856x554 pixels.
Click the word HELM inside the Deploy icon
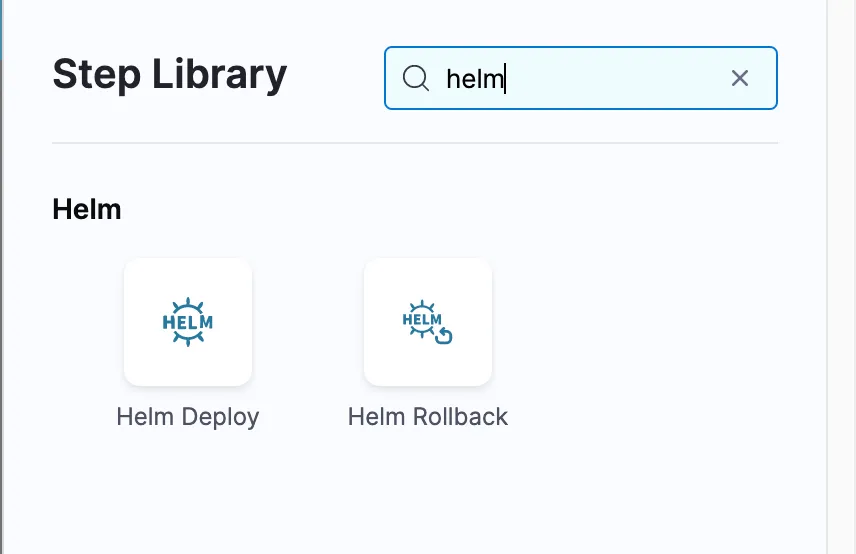(x=188, y=323)
